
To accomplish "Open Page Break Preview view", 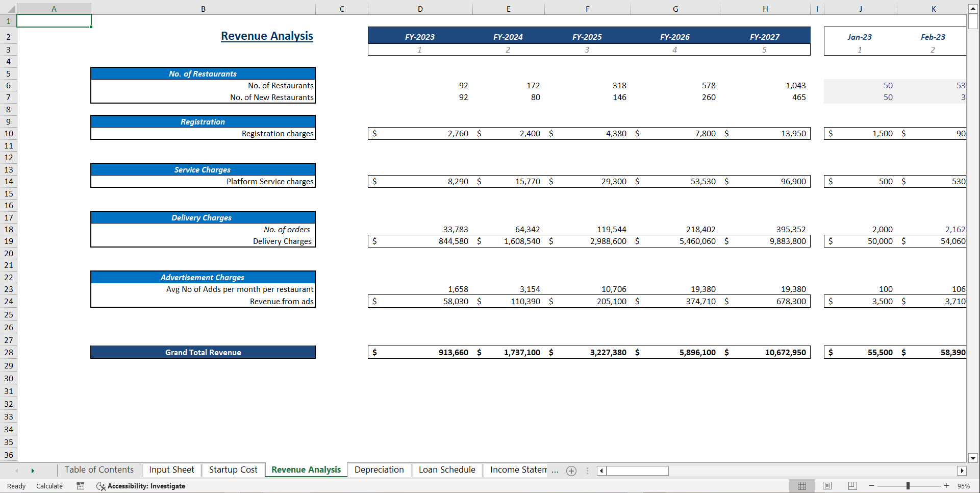I will 852,486.
